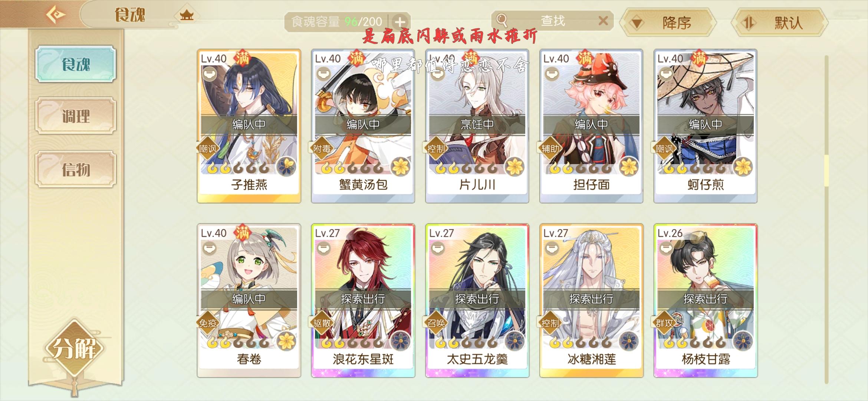Click the vertical scrollbar handle

826,171
